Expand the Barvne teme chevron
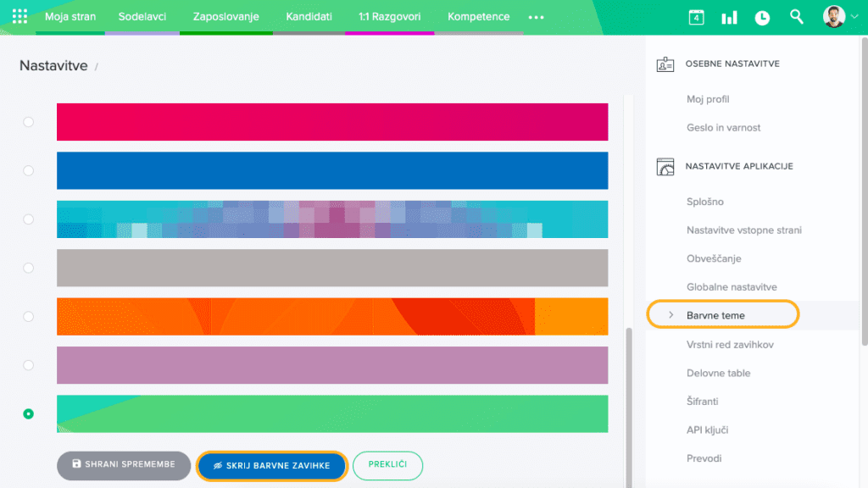 point(670,315)
